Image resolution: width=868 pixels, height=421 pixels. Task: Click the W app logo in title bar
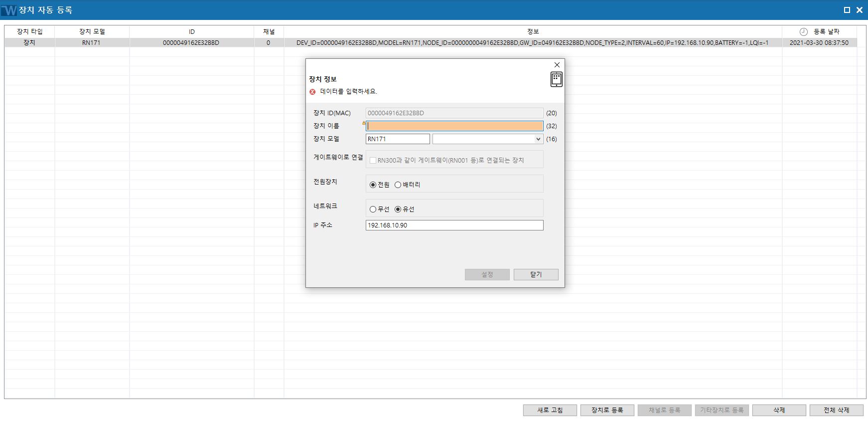(x=9, y=10)
